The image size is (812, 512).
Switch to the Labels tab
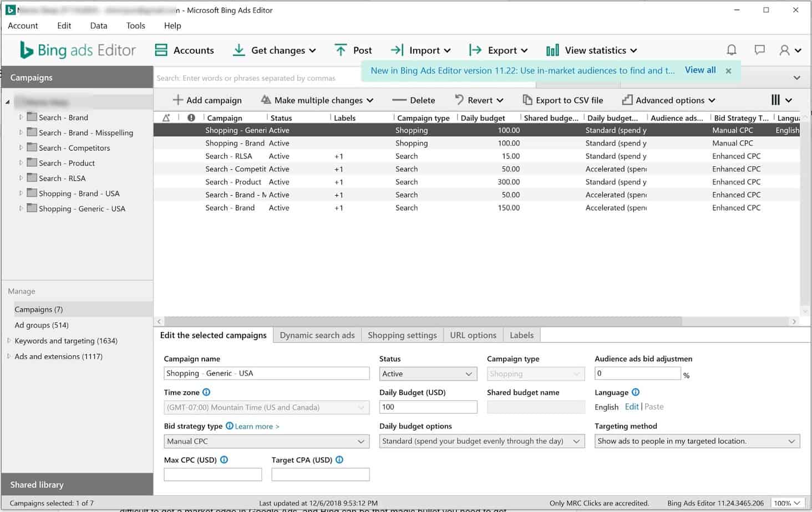tap(521, 335)
